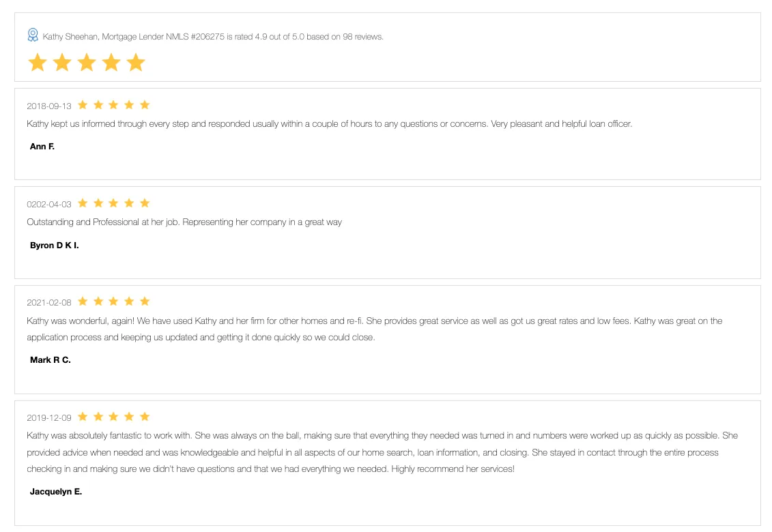This screenshot has width=772, height=532.
Task: Click the last small star on Jacquelyn E.'s review
Action: [144, 417]
